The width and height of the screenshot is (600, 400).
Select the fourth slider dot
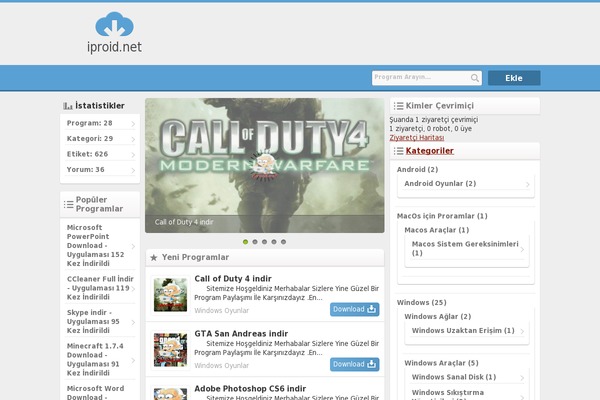[274, 242]
